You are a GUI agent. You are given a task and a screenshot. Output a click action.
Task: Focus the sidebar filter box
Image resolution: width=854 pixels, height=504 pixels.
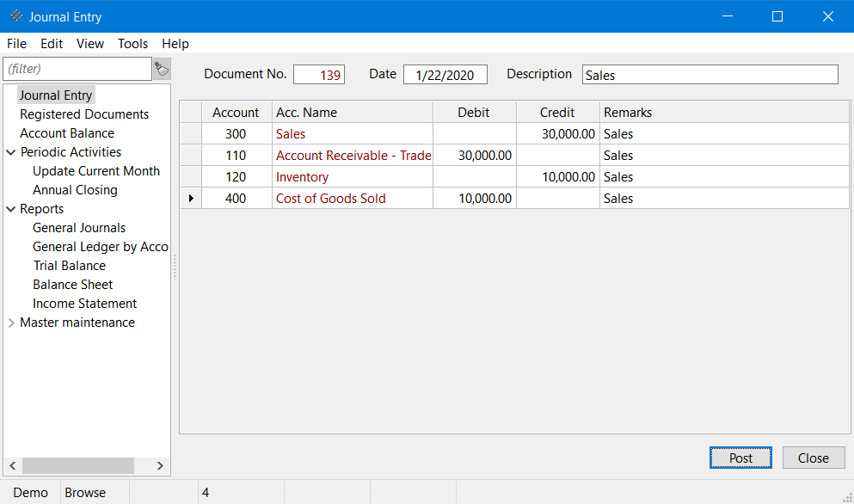pos(77,69)
